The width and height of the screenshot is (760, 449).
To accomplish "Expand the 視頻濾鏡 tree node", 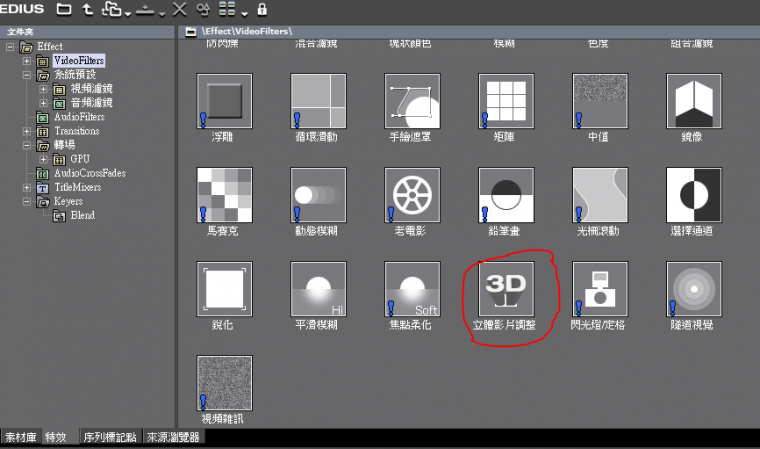I will click(x=43, y=89).
